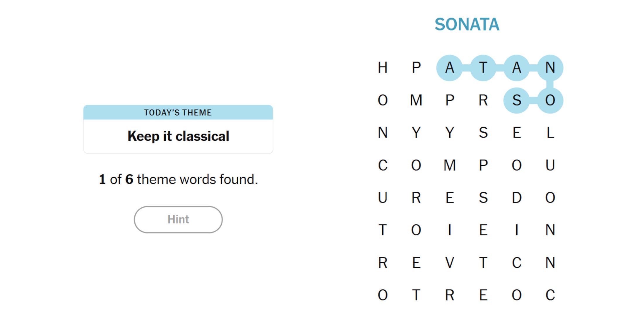Choose the letter C in bottom-right corner
Image resolution: width=644 pixels, height=322 pixels.
(550, 295)
